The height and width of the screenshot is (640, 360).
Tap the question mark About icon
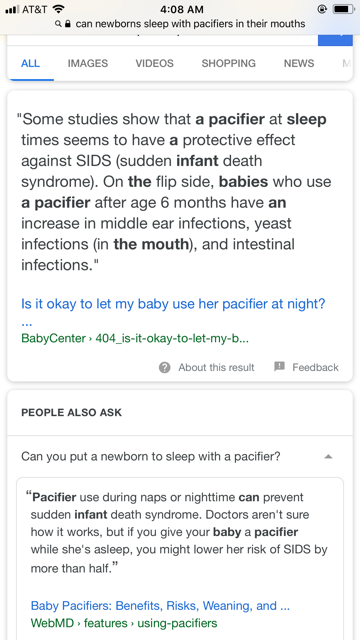click(164, 367)
